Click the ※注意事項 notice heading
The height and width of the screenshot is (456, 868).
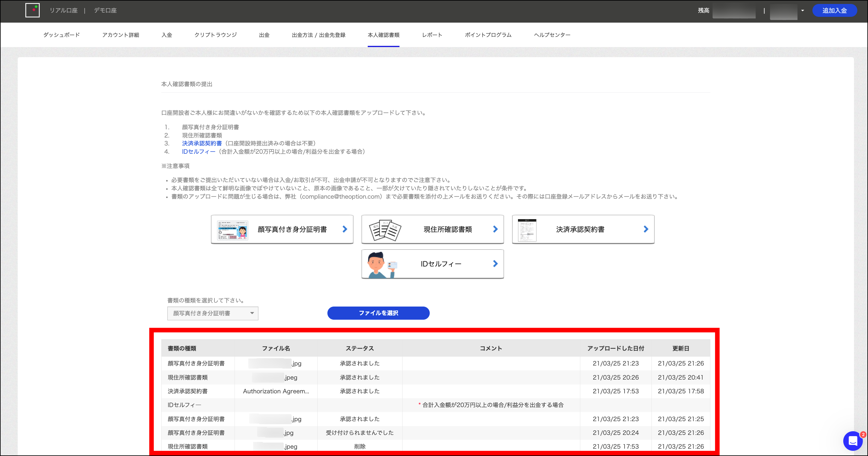(x=175, y=166)
